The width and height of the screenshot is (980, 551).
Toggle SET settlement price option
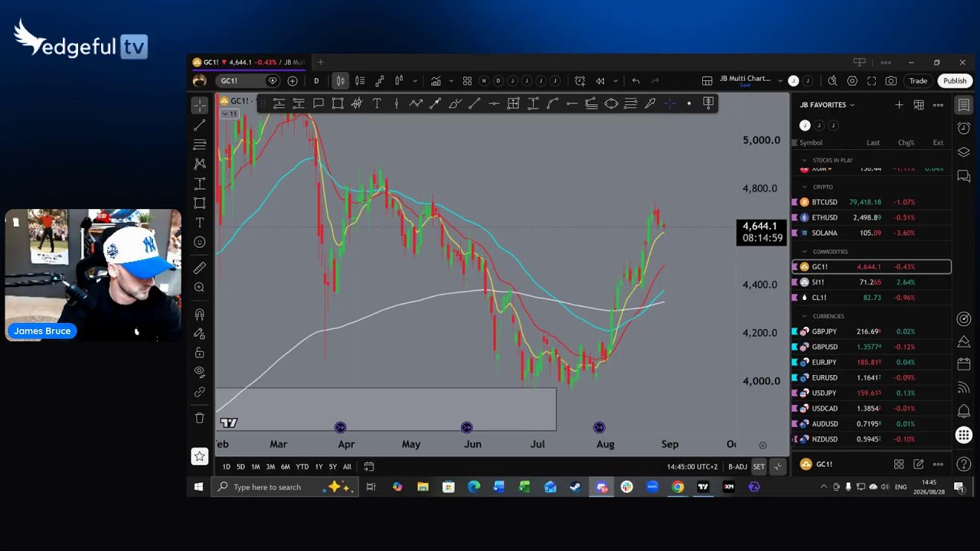(759, 467)
